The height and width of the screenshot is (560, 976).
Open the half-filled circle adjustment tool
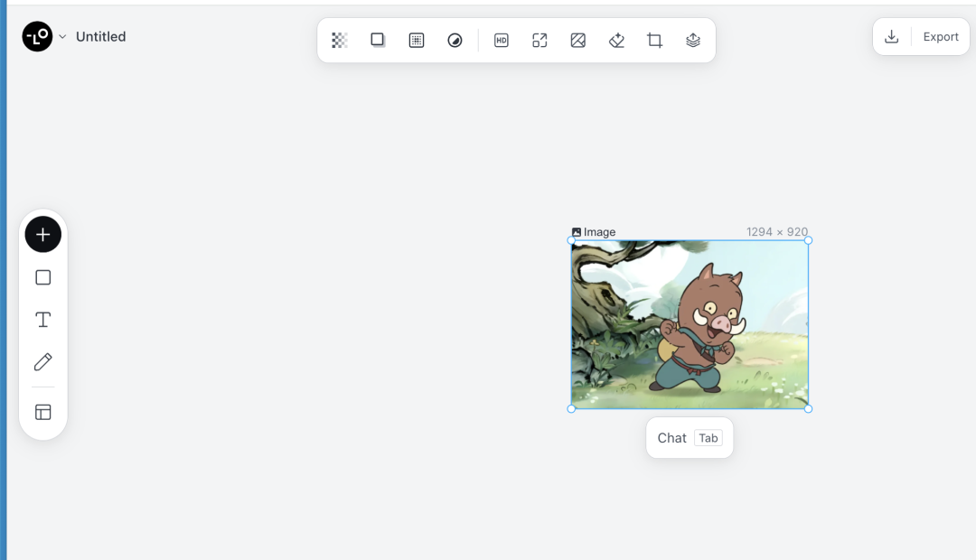click(x=455, y=41)
